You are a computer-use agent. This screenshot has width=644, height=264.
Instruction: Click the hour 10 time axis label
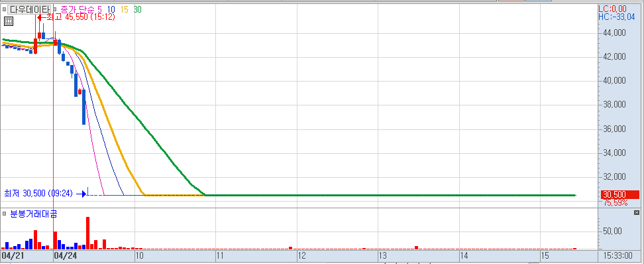pyautogui.click(x=139, y=256)
